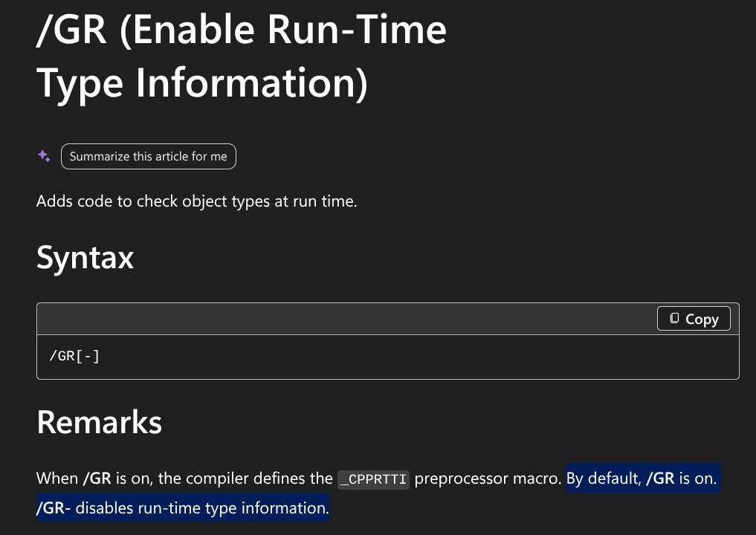Click the clipboard icon inside the Copy button

674,318
